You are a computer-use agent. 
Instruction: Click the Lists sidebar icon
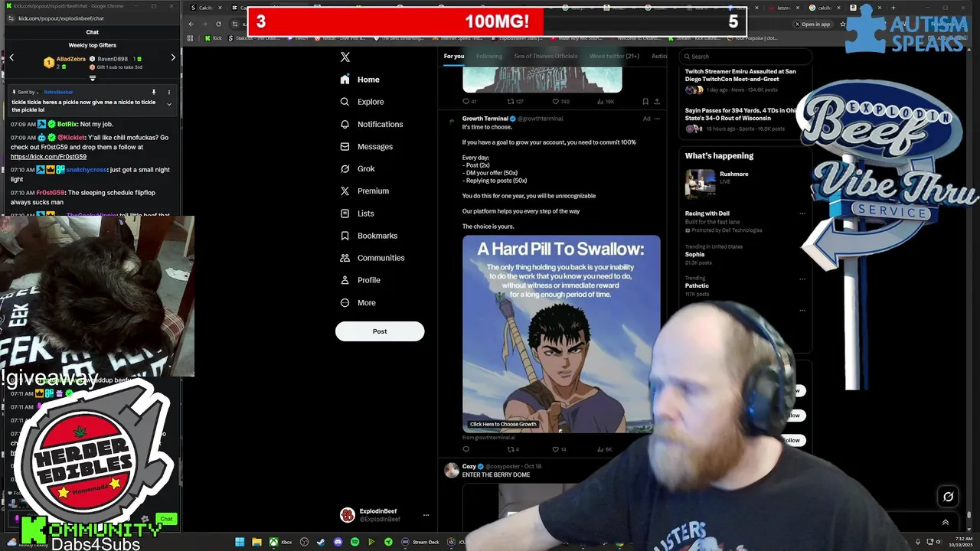[x=345, y=214]
